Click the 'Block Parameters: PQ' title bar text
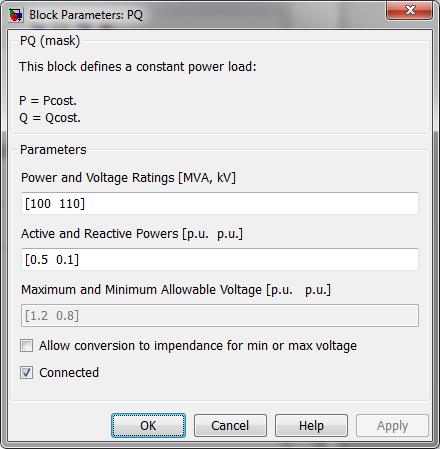 point(86,15)
